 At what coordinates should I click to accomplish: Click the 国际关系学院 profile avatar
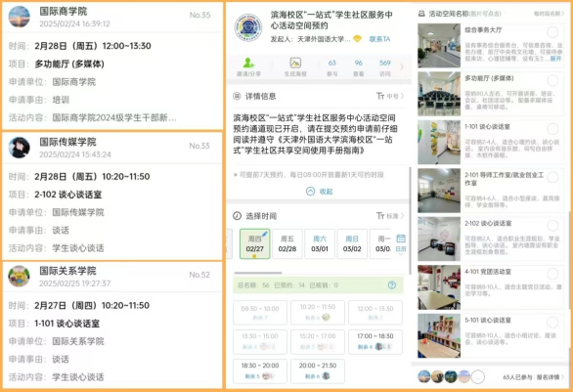click(x=19, y=277)
